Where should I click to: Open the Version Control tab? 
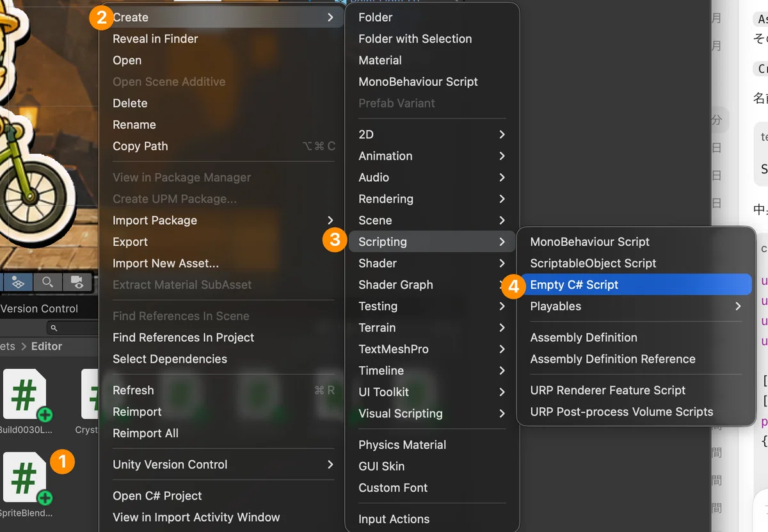(39, 309)
